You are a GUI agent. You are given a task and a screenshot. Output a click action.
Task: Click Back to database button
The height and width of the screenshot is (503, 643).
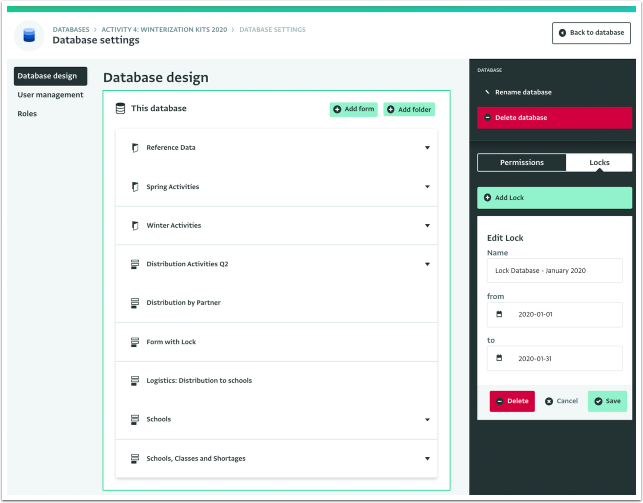coord(591,33)
